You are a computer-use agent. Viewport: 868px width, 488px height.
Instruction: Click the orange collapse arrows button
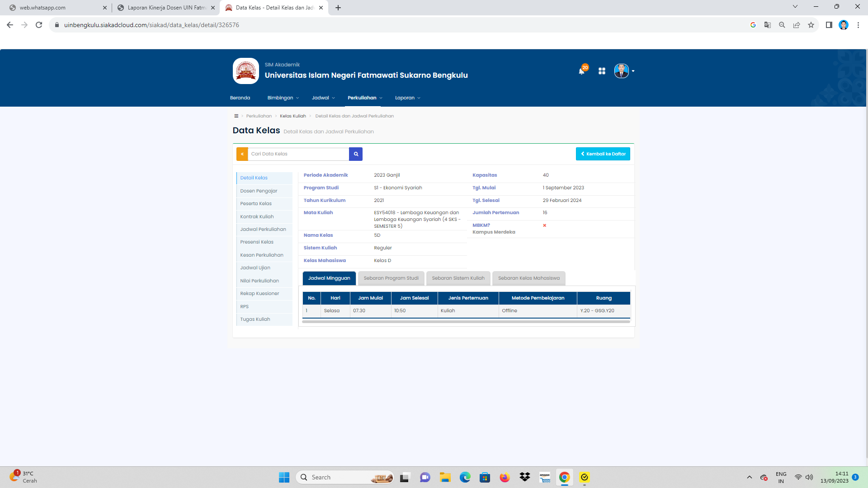tap(242, 154)
